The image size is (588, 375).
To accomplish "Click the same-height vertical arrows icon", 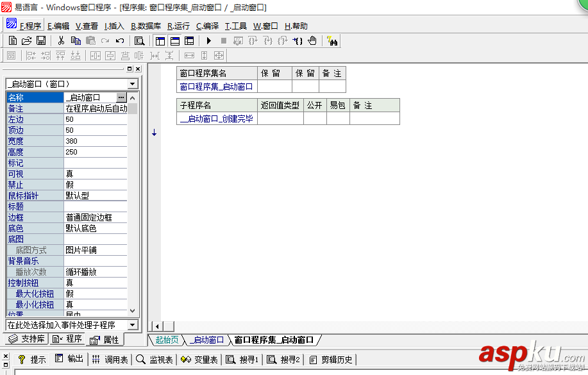I will tap(204, 56).
